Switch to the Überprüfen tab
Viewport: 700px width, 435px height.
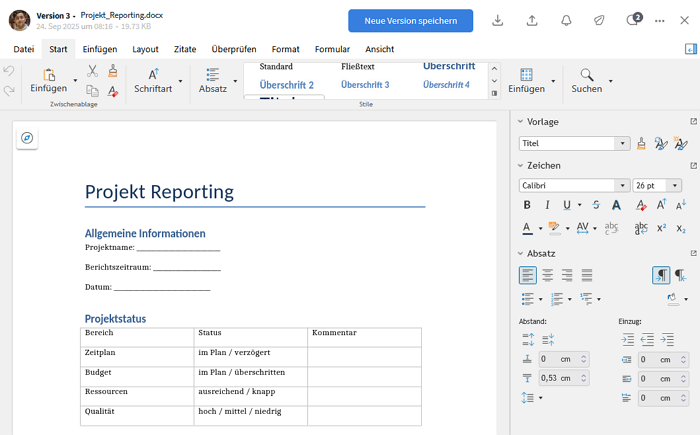[233, 48]
